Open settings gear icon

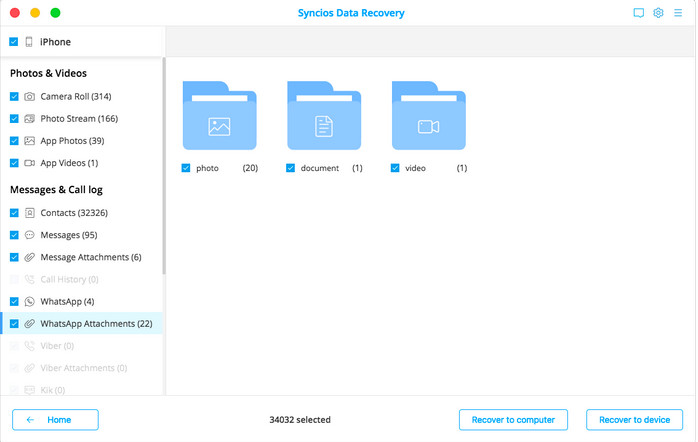(658, 13)
